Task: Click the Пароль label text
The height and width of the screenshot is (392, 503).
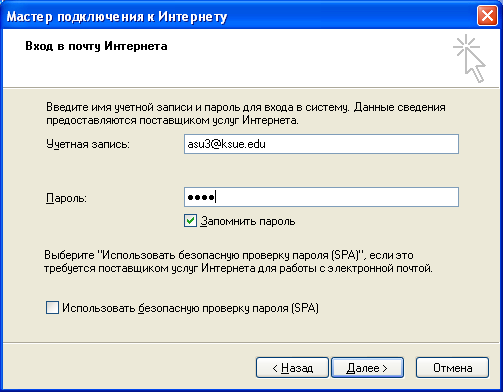Action: tap(66, 198)
